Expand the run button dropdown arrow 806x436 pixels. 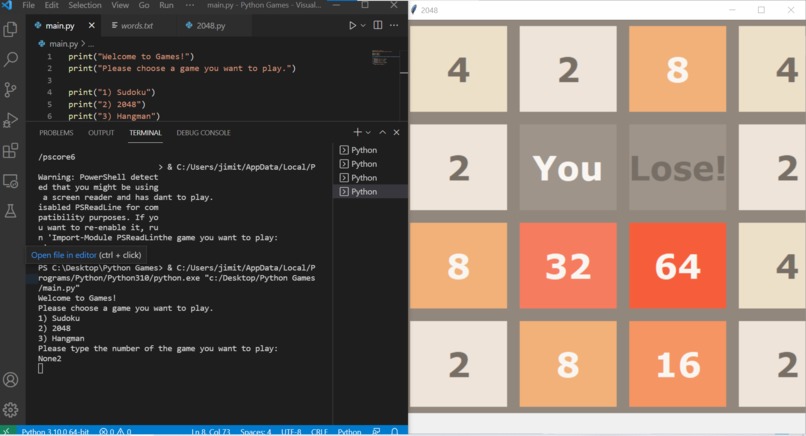(363, 25)
